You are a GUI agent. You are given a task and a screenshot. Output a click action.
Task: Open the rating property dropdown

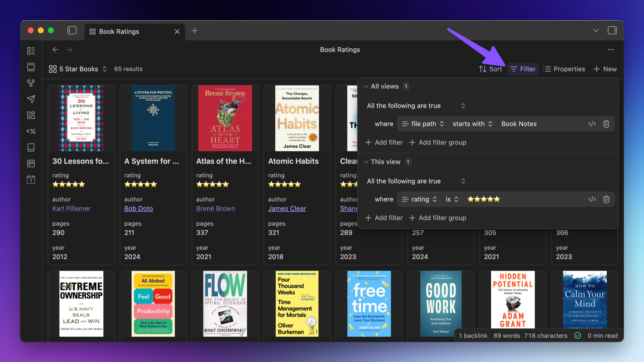(420, 199)
